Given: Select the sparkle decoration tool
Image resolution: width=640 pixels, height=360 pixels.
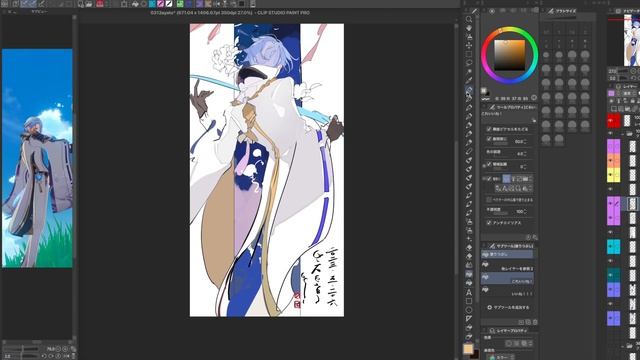Looking at the screenshot, I should click(x=469, y=239).
